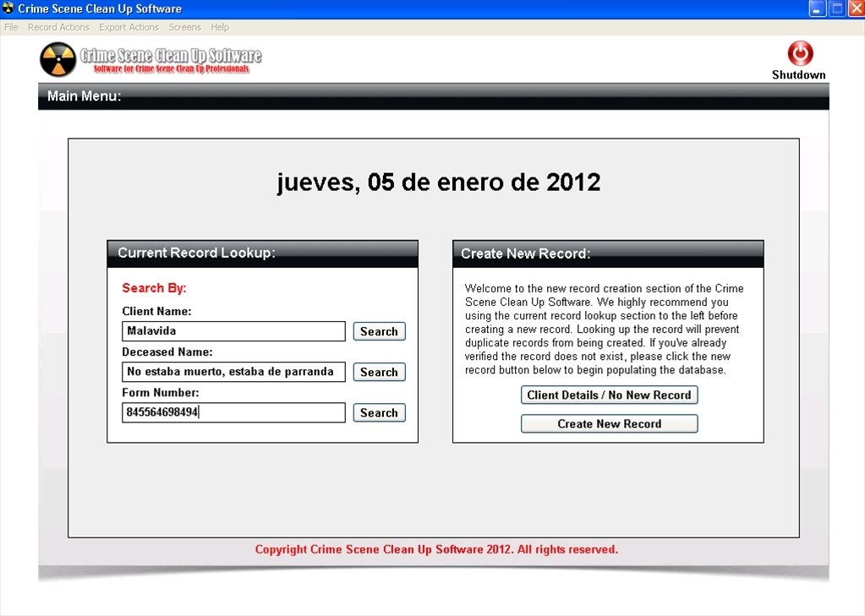Click the radiation hazard logo icon

click(x=58, y=59)
